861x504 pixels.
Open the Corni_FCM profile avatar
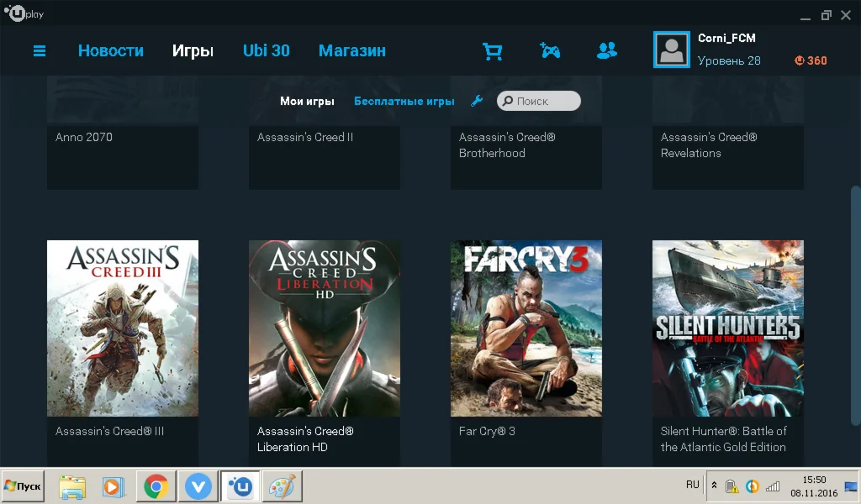tap(671, 49)
